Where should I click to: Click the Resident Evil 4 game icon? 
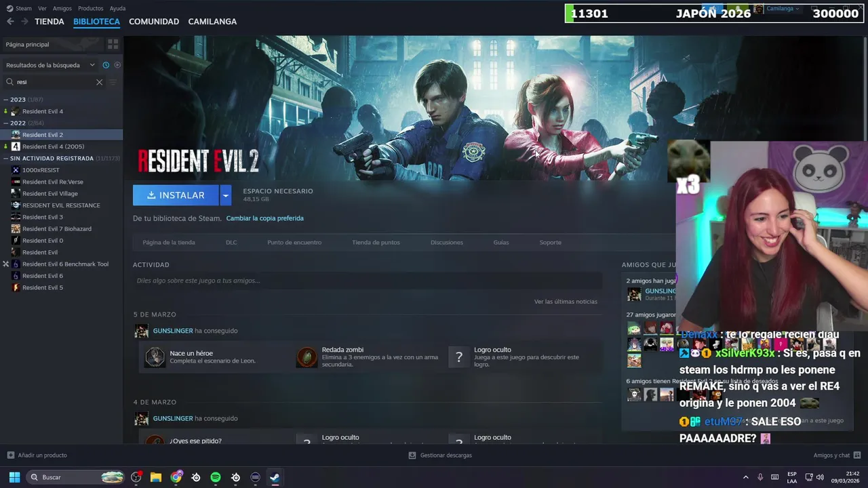coord(16,111)
